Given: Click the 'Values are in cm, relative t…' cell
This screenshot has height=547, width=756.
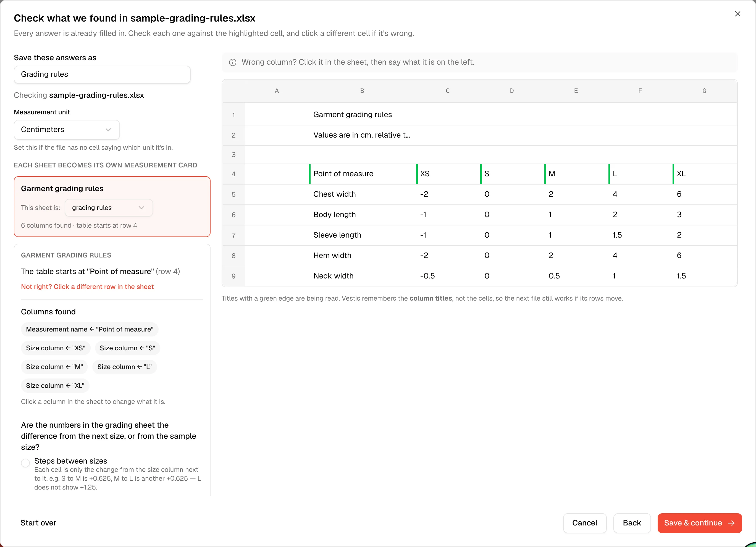Looking at the screenshot, I should [x=362, y=135].
